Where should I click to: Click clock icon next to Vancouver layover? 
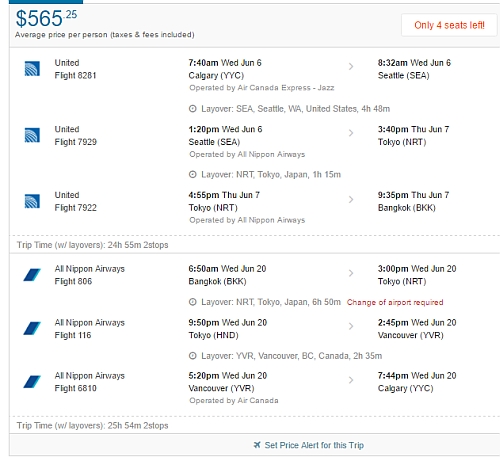pyautogui.click(x=193, y=356)
